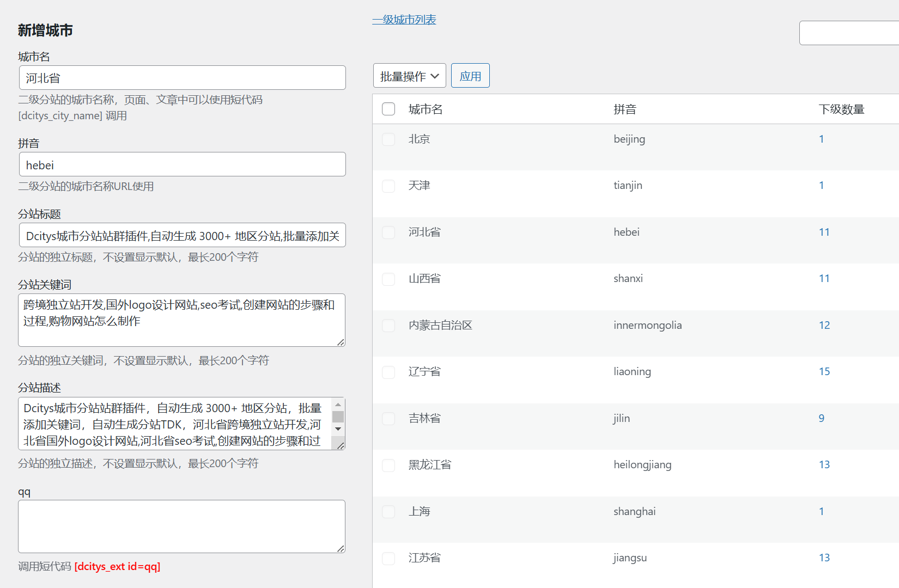Check the checkbox for 江苏省 row
Image resolution: width=899 pixels, height=588 pixels.
click(x=388, y=559)
